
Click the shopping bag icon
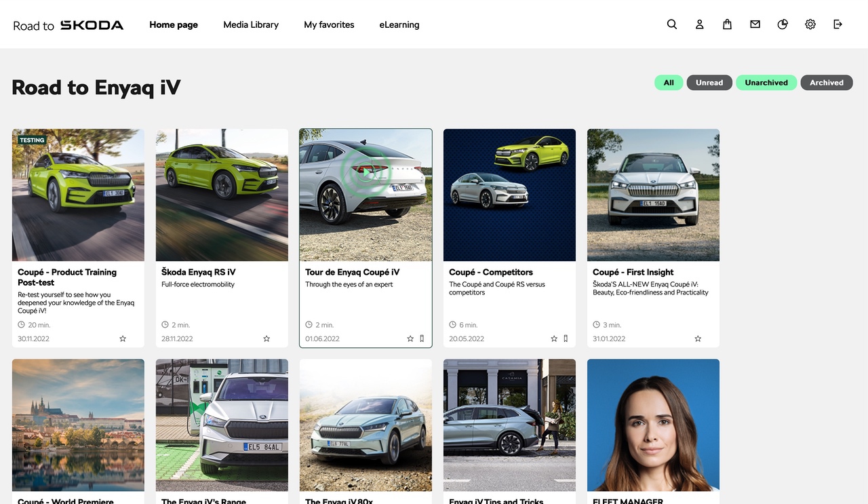coord(727,24)
